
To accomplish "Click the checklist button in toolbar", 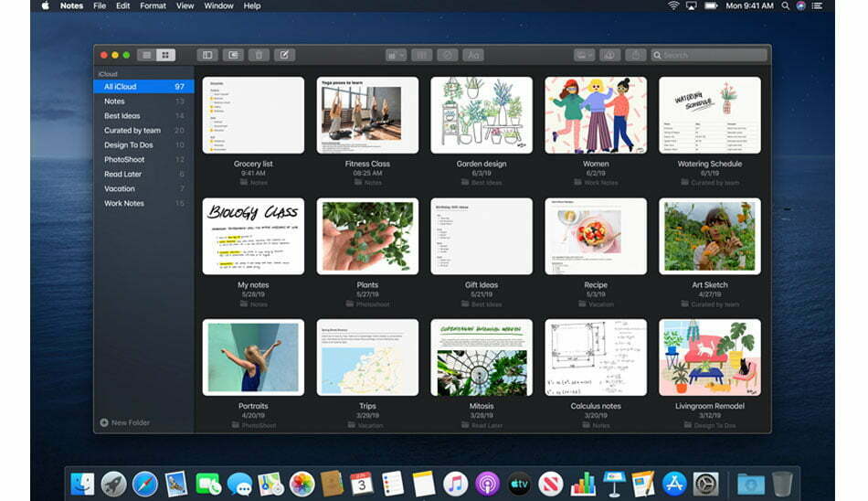I will tap(448, 56).
